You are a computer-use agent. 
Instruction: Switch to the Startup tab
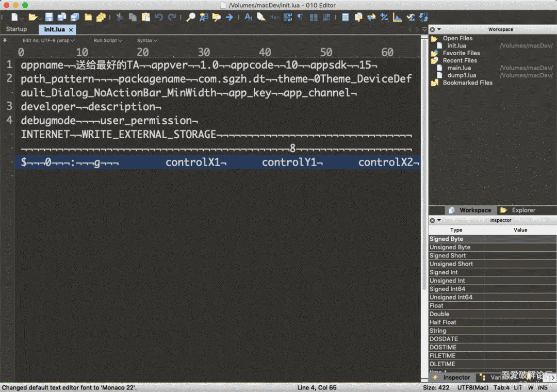[x=17, y=29]
